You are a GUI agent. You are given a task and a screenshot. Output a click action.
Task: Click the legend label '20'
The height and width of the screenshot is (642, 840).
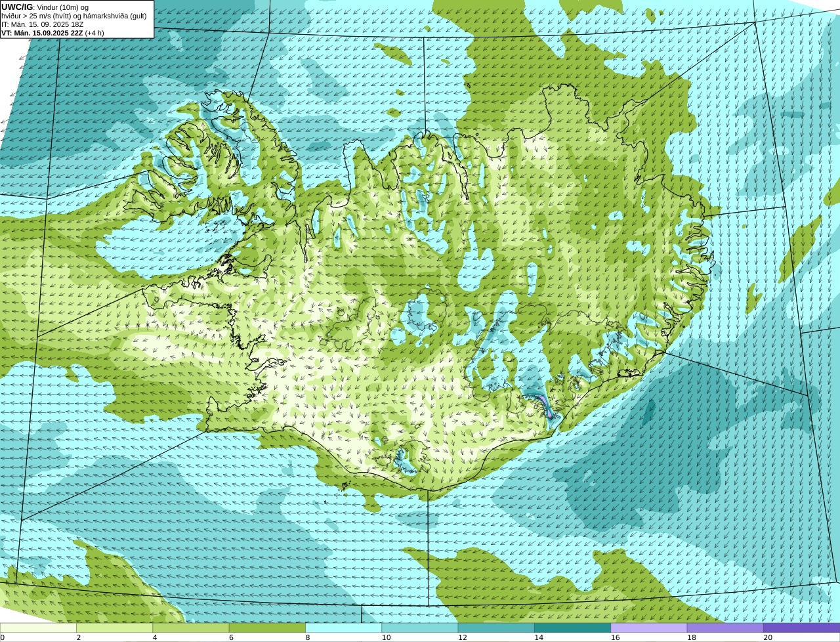tap(768, 637)
